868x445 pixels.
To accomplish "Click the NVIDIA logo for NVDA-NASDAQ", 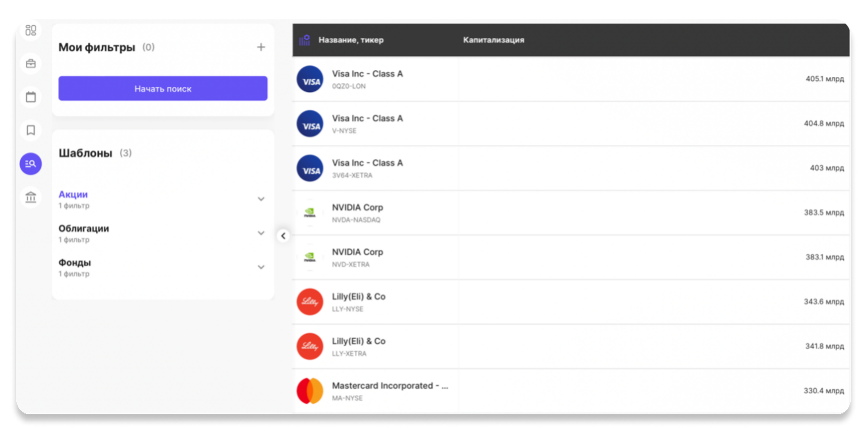I will tap(310, 213).
